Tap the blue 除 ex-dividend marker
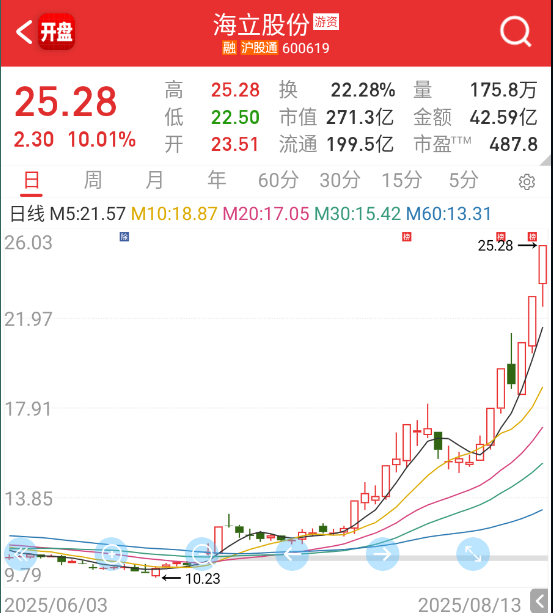Viewport: 553px width, 613px height. point(124,237)
